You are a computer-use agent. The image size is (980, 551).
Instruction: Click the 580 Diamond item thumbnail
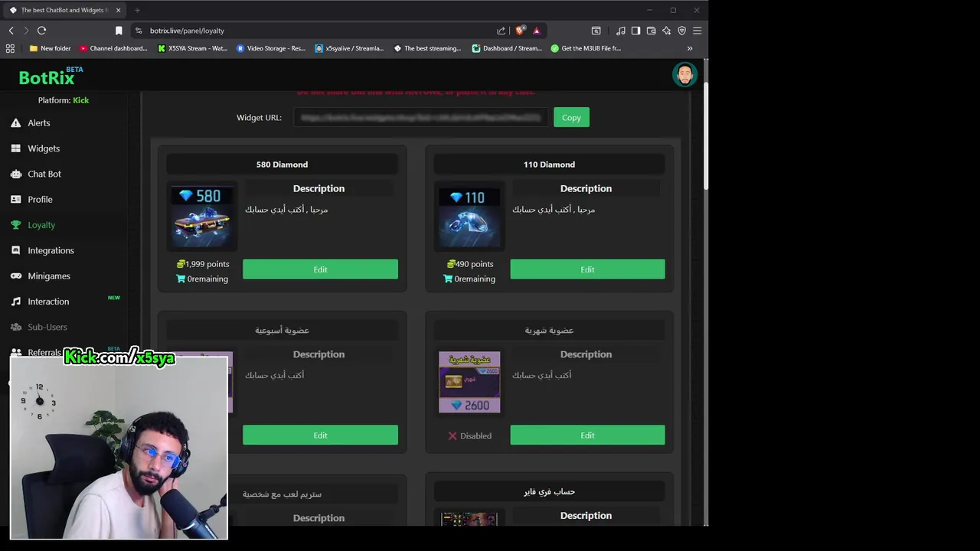click(x=202, y=217)
